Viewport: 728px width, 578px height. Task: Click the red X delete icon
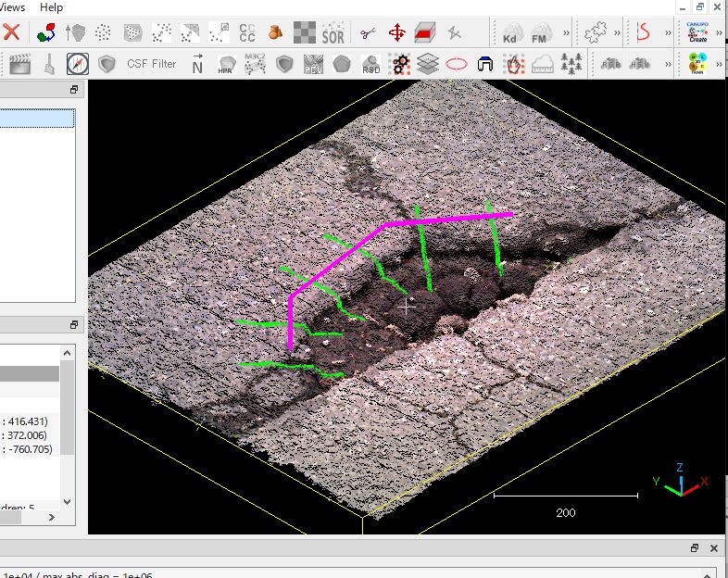(x=12, y=33)
